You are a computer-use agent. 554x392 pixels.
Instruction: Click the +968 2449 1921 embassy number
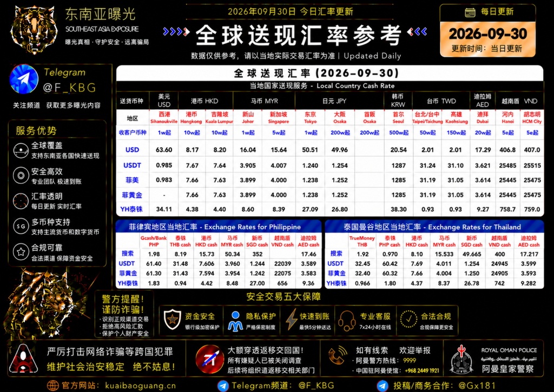[422, 370]
